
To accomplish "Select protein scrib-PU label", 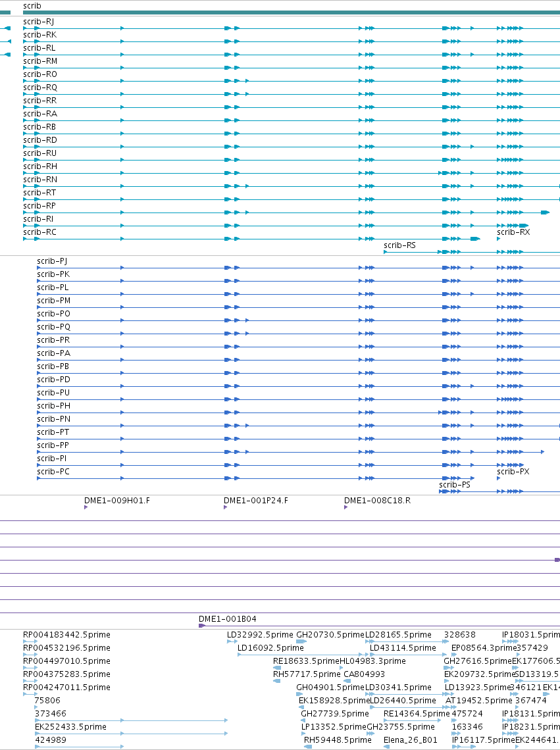I will pos(53,392).
